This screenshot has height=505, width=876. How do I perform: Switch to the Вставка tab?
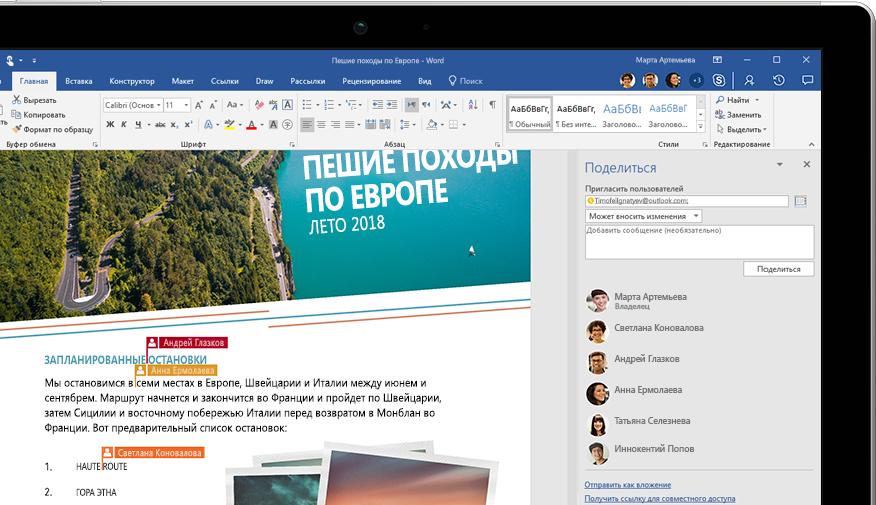point(79,81)
